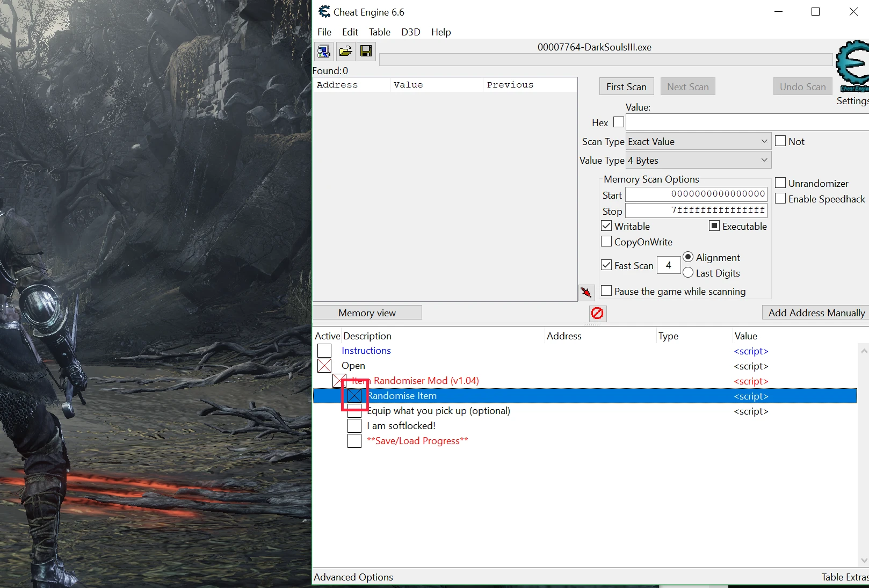
Task: Toggle the CopyOnWrite checkbox
Action: pos(606,242)
